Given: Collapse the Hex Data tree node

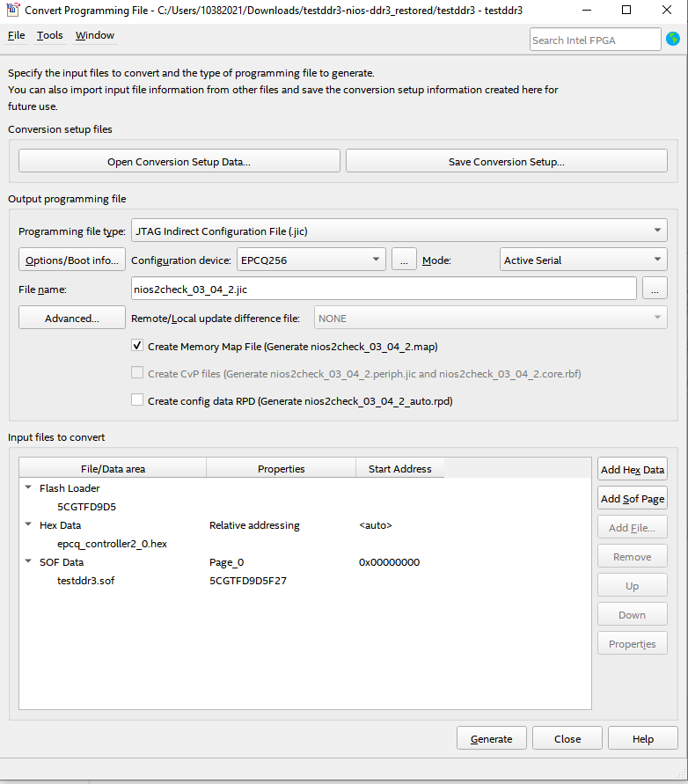Looking at the screenshot, I should tap(28, 524).
